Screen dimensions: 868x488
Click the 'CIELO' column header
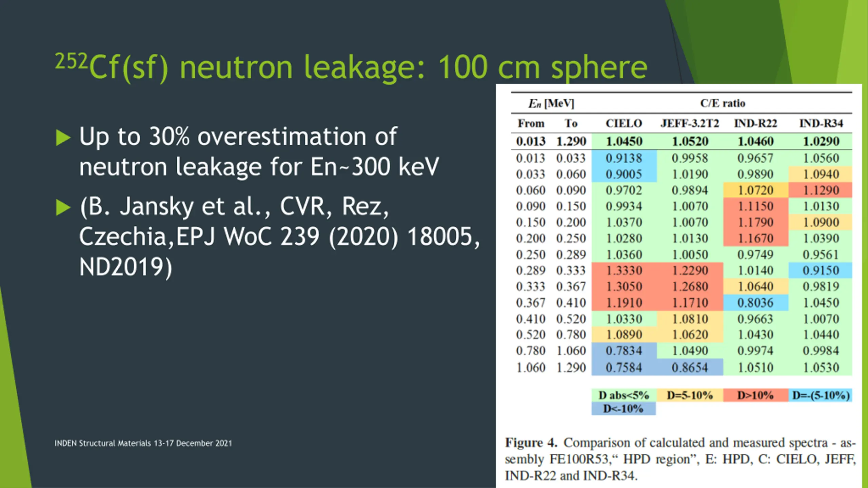[624, 123]
